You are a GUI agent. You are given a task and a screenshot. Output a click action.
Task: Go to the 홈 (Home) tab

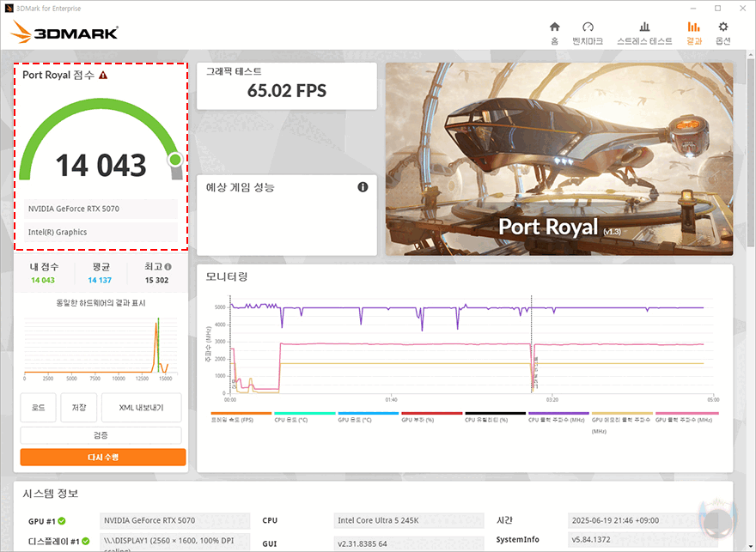click(x=554, y=33)
